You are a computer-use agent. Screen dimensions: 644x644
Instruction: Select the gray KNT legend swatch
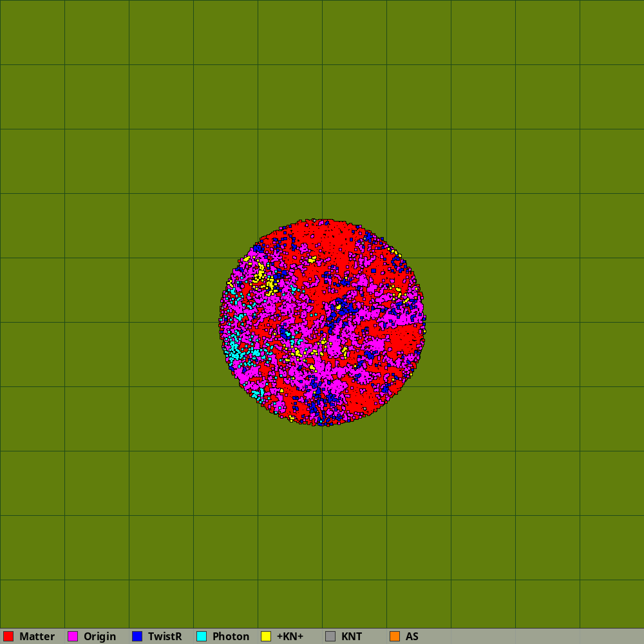click(x=330, y=636)
